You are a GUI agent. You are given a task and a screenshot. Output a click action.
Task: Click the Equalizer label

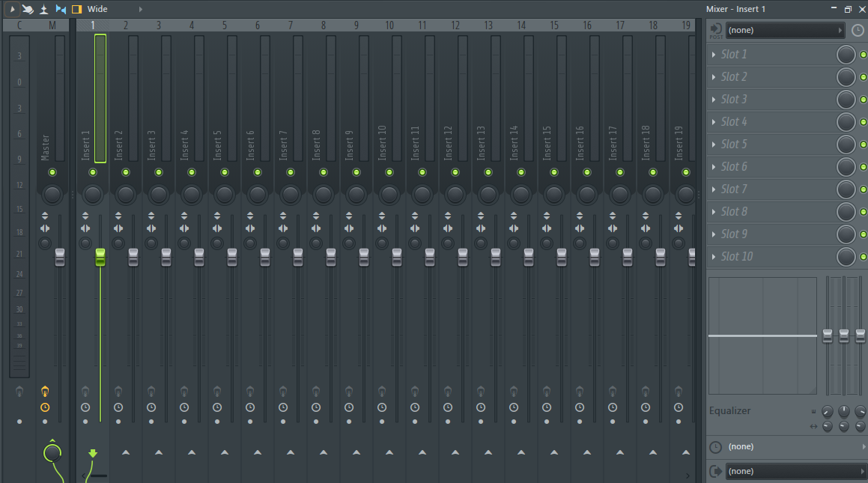coord(729,410)
